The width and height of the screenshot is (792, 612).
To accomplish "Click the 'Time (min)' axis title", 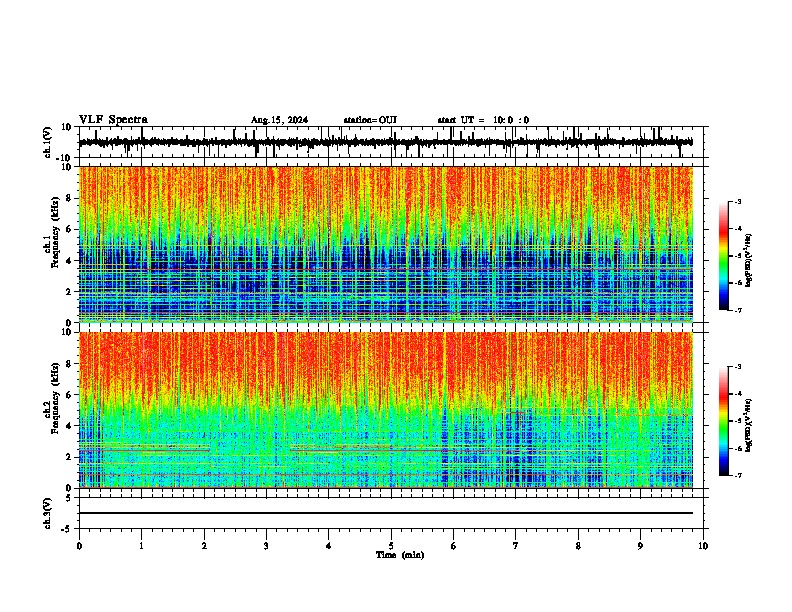I will tap(400, 555).
